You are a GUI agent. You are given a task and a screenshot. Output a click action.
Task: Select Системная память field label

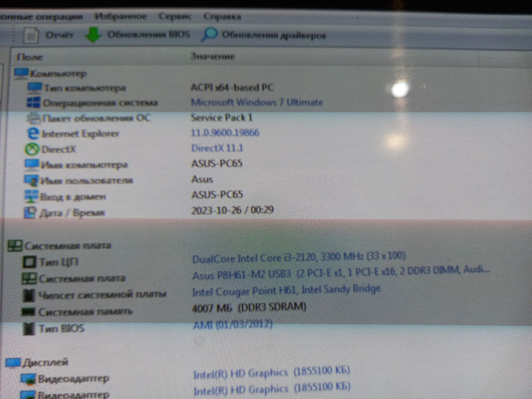click(x=86, y=311)
